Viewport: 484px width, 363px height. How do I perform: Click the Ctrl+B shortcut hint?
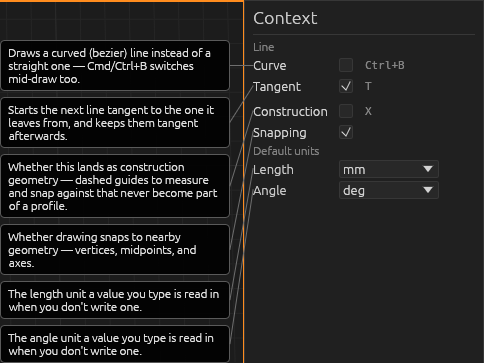point(385,65)
